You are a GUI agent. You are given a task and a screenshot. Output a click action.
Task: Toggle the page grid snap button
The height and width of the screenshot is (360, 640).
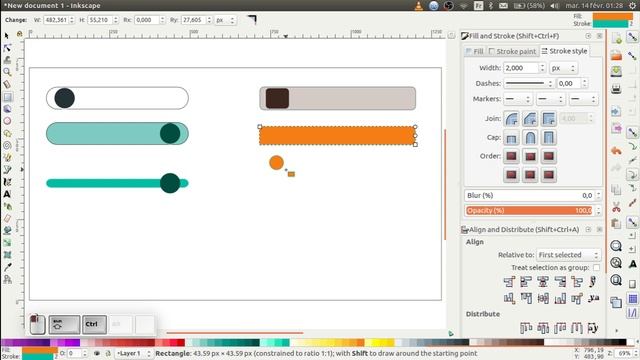coord(633,299)
